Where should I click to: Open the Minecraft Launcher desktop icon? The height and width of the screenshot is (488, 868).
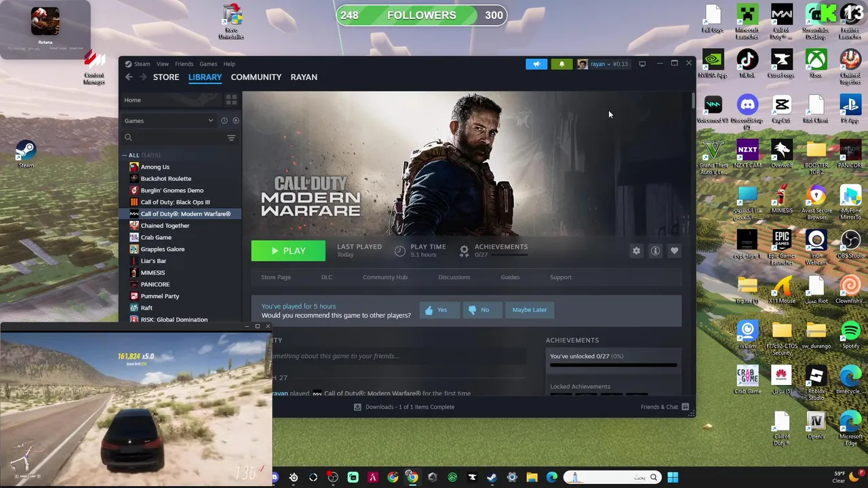pos(747,21)
